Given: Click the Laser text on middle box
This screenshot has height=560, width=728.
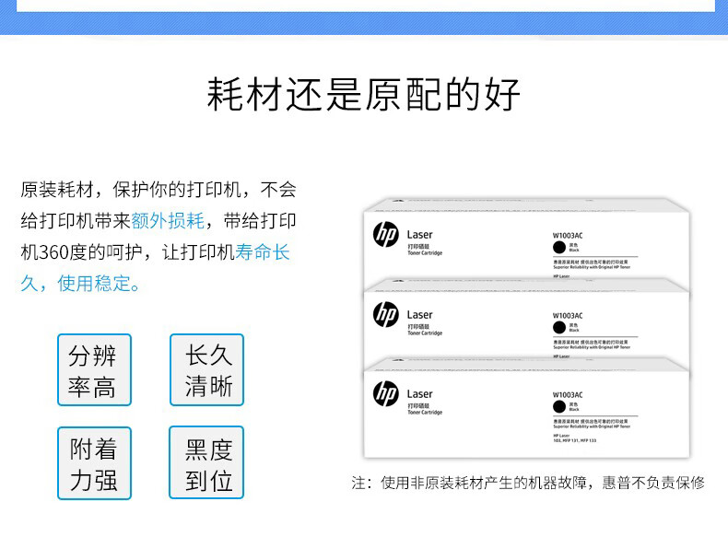Looking at the screenshot, I should (x=419, y=315).
